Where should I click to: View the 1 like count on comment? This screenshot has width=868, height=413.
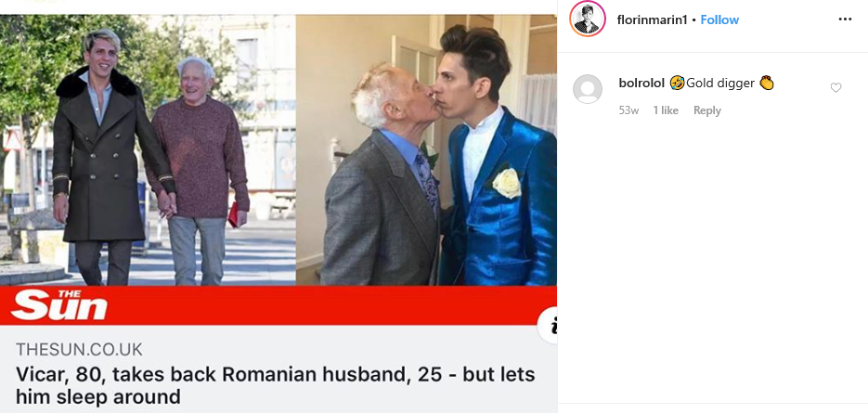click(x=666, y=110)
